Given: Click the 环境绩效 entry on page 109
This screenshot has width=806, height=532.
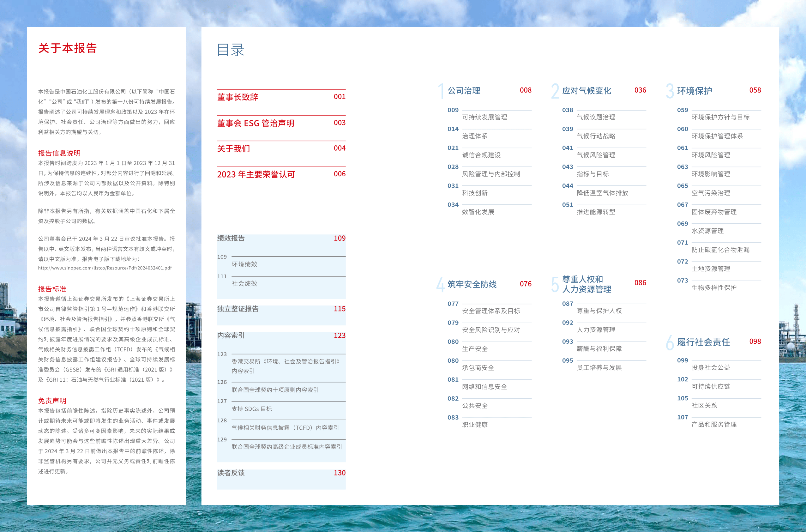Looking at the screenshot, I should click(244, 264).
